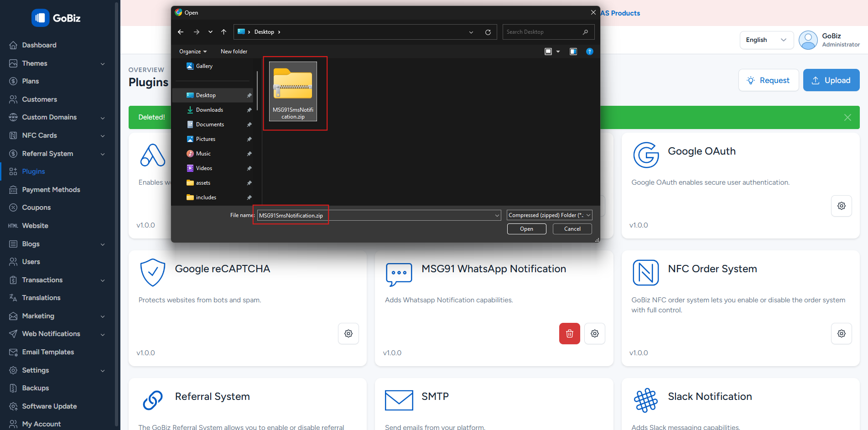The width and height of the screenshot is (868, 430).
Task: Open the file type filter dropdown
Action: coord(549,215)
